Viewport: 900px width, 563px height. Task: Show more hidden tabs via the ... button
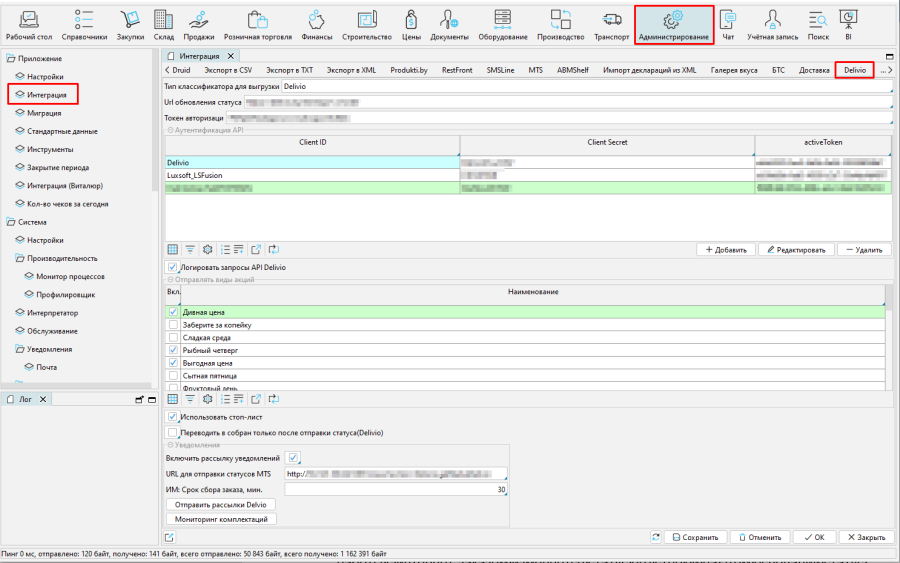click(x=884, y=71)
